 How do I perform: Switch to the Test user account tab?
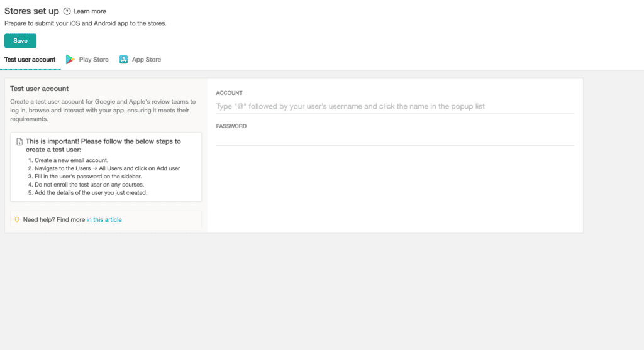(x=30, y=60)
